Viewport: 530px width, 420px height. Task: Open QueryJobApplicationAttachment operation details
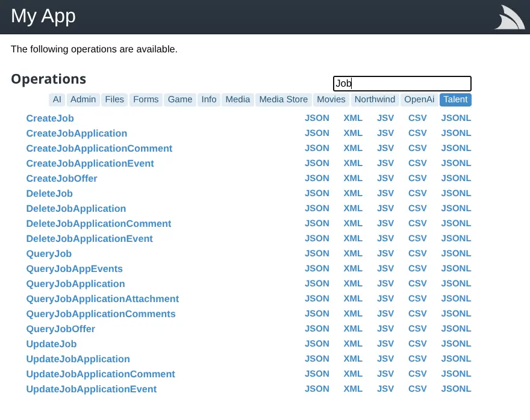[102, 299]
